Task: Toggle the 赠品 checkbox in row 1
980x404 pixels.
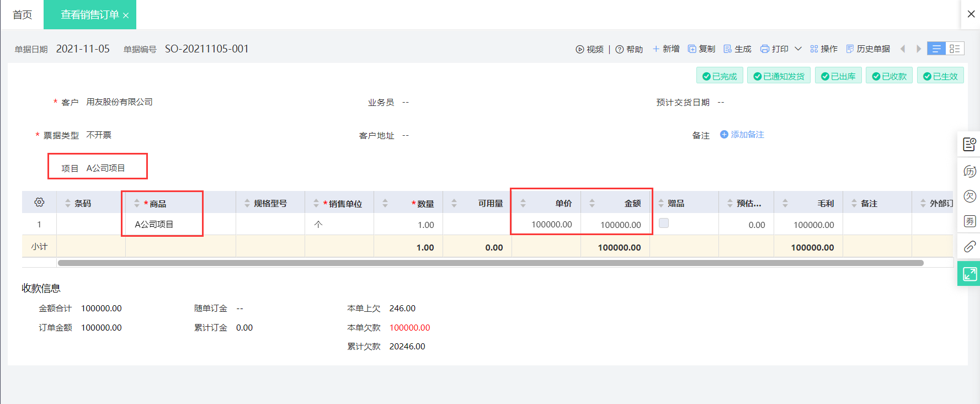Action: click(x=664, y=223)
